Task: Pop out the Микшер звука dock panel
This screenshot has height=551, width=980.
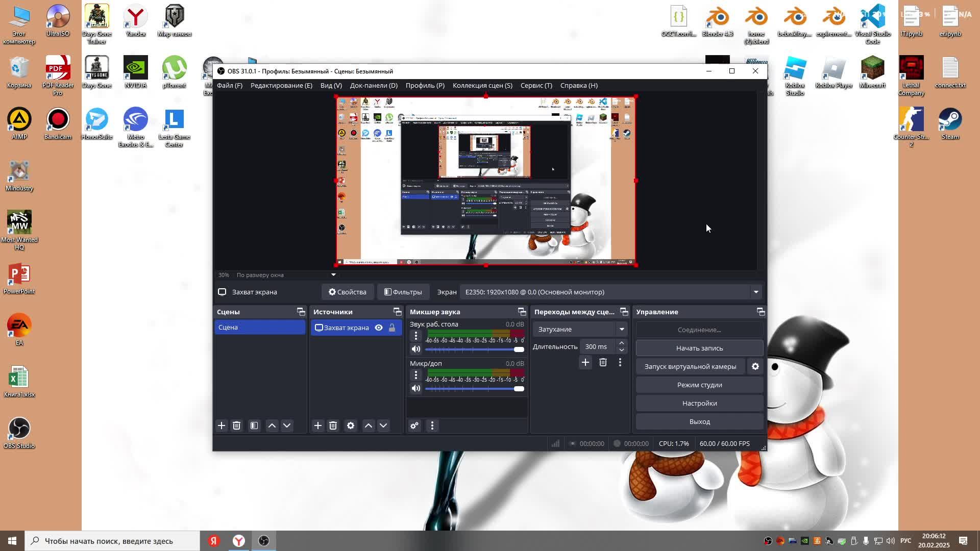Action: (x=522, y=312)
